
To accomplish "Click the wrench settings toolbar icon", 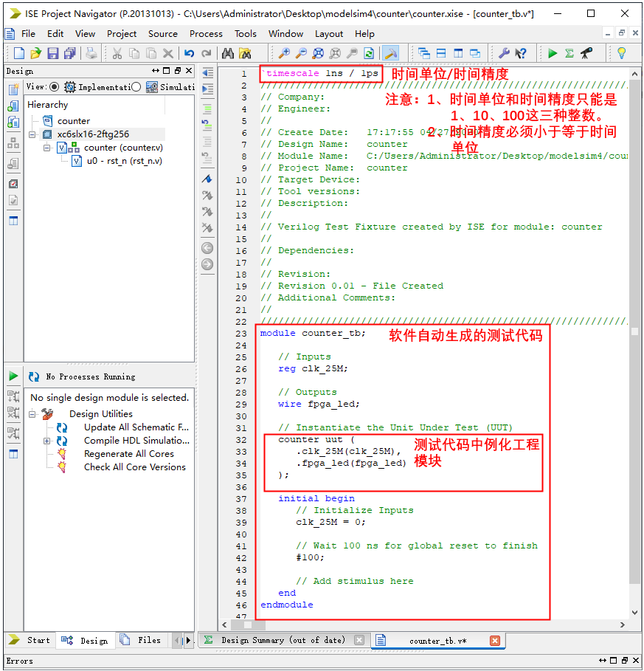I will (x=505, y=53).
